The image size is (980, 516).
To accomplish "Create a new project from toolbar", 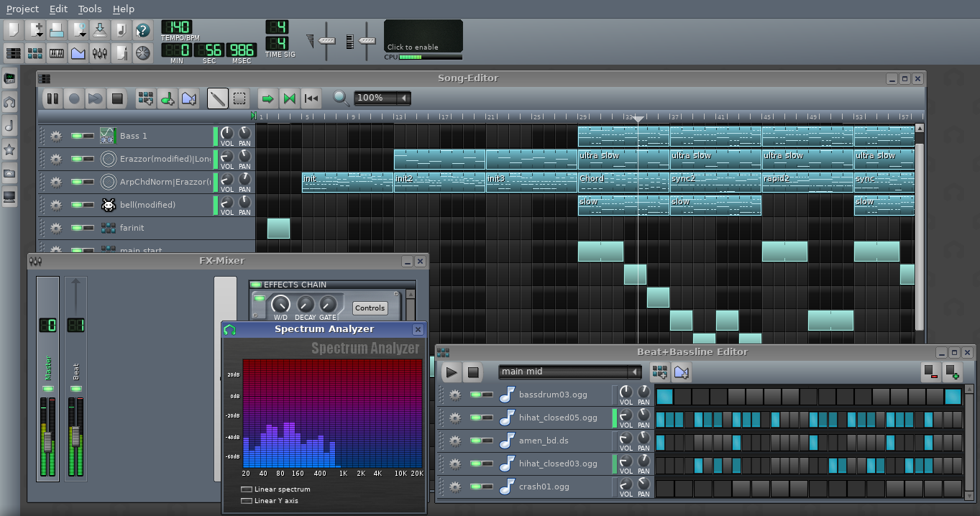I will (13, 30).
